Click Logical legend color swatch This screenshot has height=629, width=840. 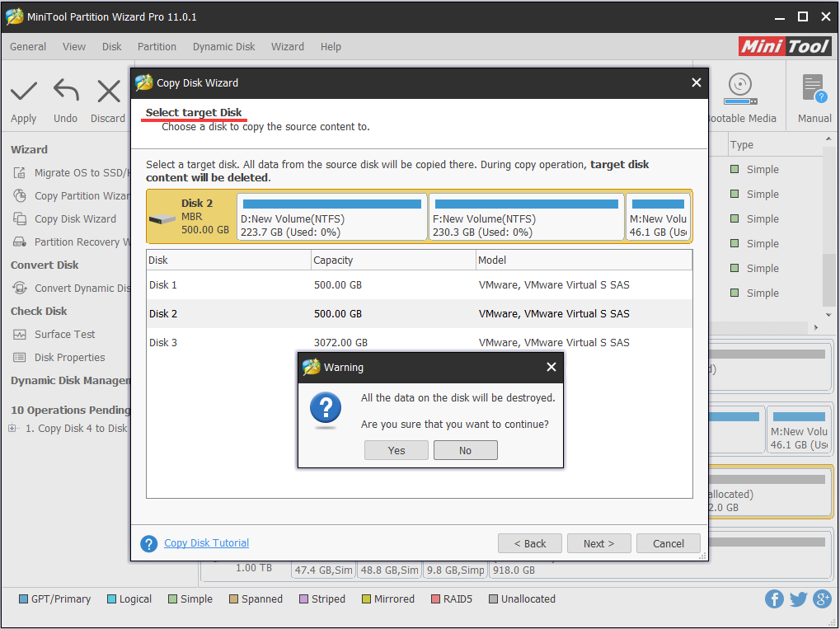[111, 599]
